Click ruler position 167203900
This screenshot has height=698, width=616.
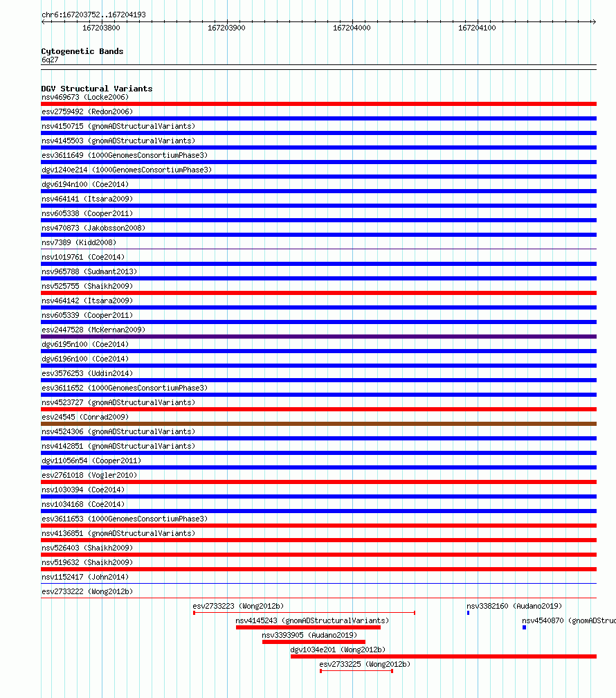pyautogui.click(x=226, y=28)
